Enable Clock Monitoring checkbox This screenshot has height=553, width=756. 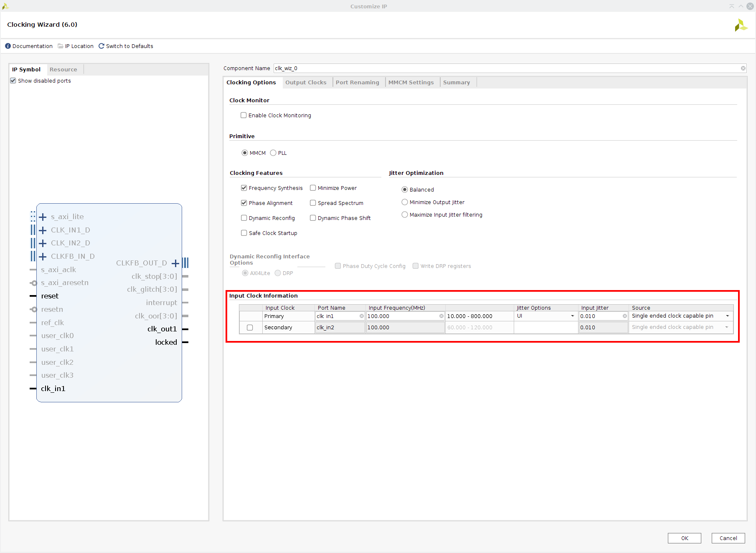244,116
